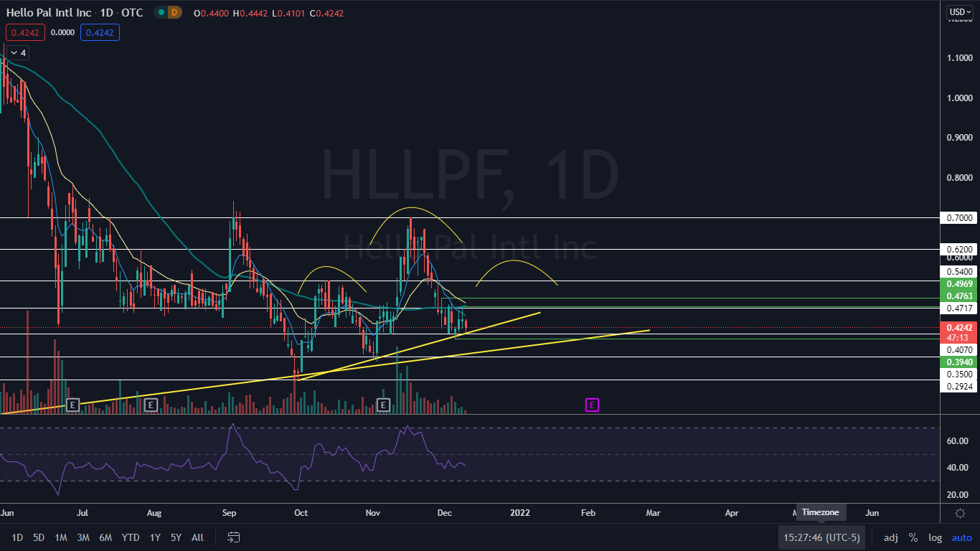The height and width of the screenshot is (551, 980).
Task: Click the green 0.4969 price axis label
Action: 959,284
